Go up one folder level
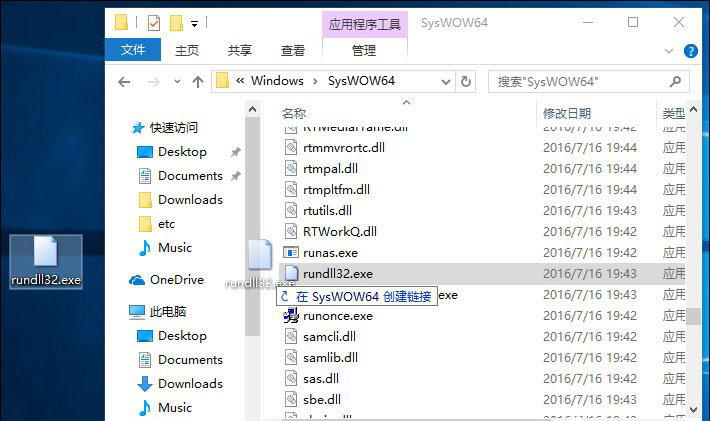Image resolution: width=710 pixels, height=421 pixels. click(198, 81)
